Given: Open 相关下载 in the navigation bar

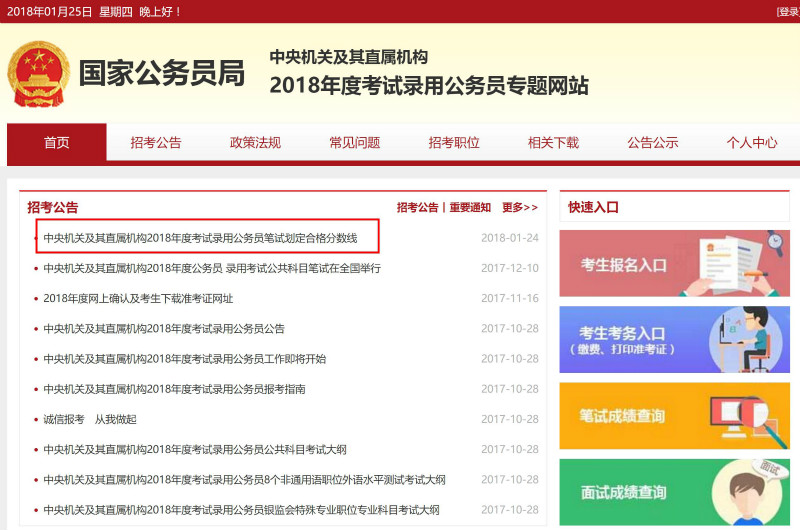Looking at the screenshot, I should click(x=554, y=142).
